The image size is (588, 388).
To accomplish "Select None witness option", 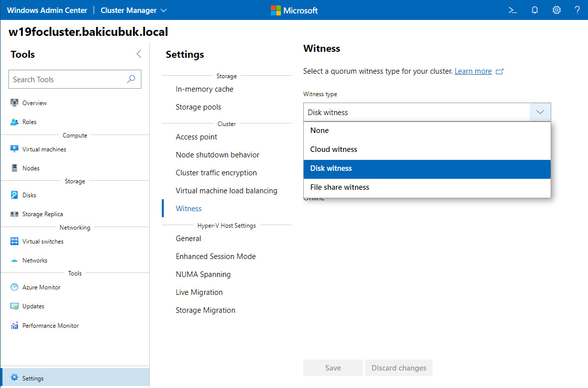I will point(427,130).
